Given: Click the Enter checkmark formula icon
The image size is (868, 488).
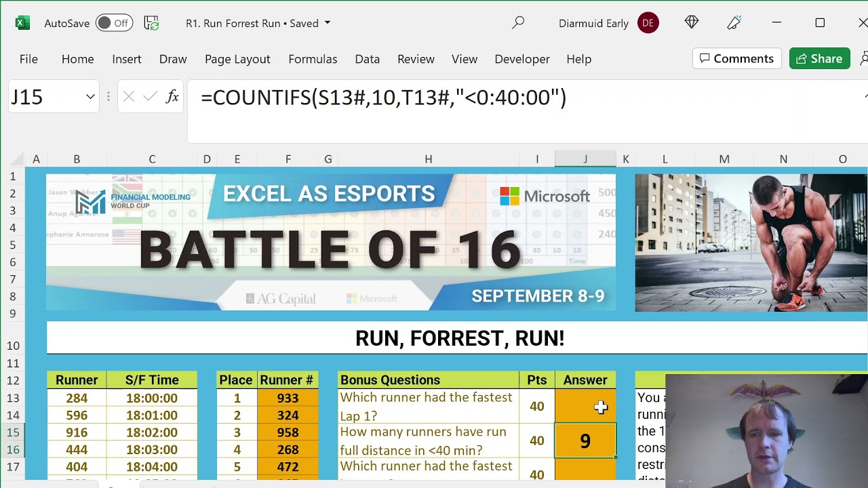Looking at the screenshot, I should [x=151, y=97].
